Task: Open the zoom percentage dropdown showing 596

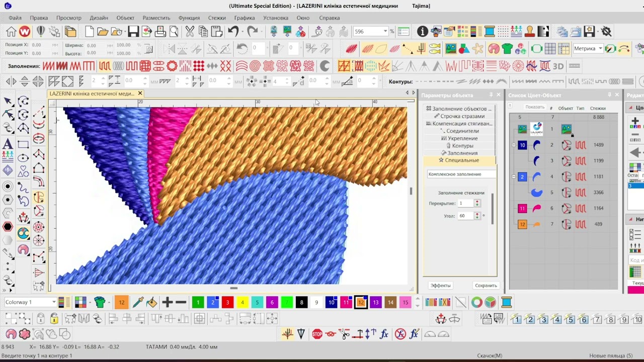Action: pyautogui.click(x=385, y=32)
